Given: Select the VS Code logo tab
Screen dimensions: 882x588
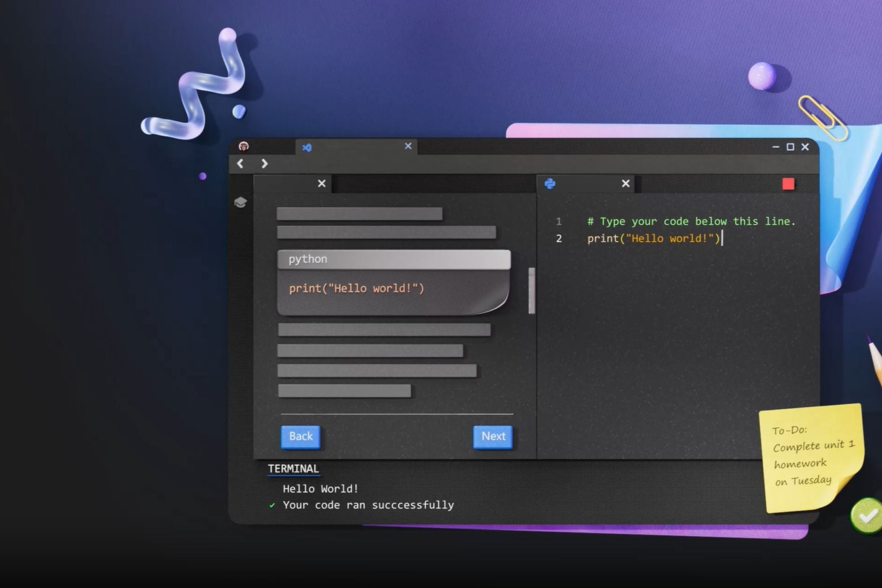Looking at the screenshot, I should coord(307,147).
